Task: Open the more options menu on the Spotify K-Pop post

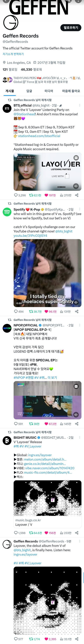Action: 79,209
